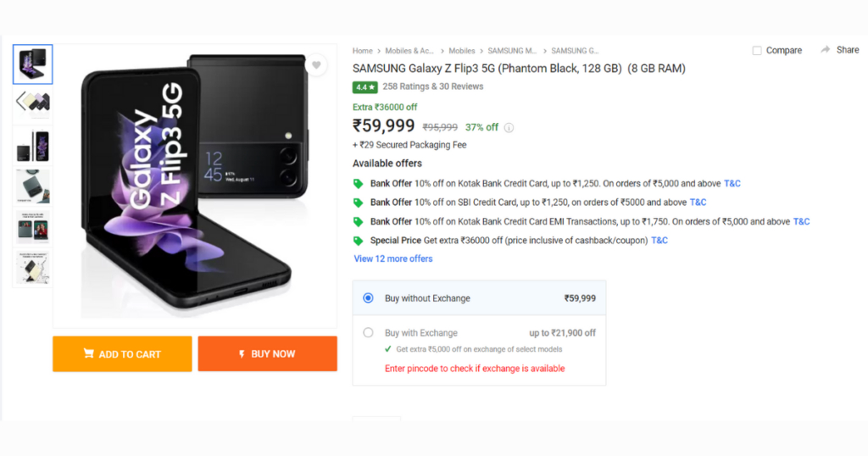Add product to wishlist via heart icon
Screen dimensions: 868x456
coord(316,64)
